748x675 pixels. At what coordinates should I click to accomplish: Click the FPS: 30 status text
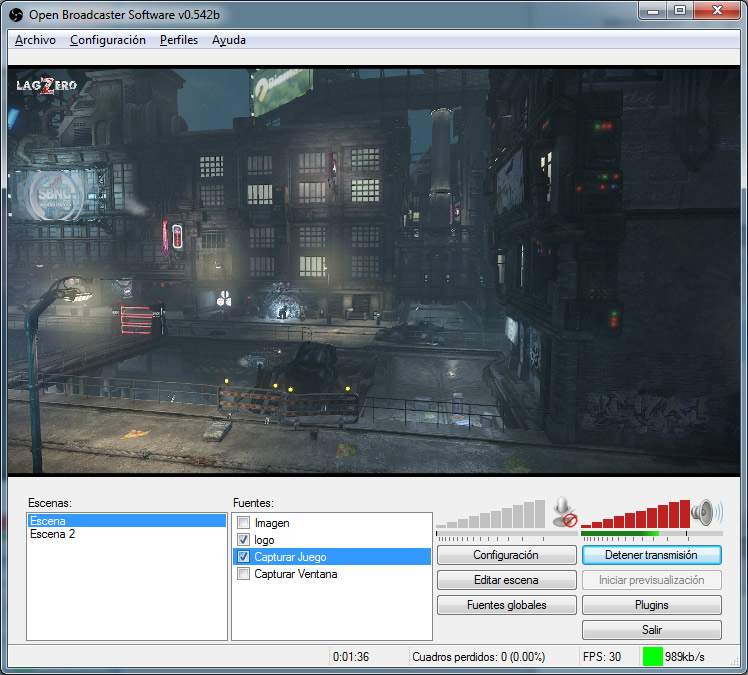pyautogui.click(x=602, y=657)
